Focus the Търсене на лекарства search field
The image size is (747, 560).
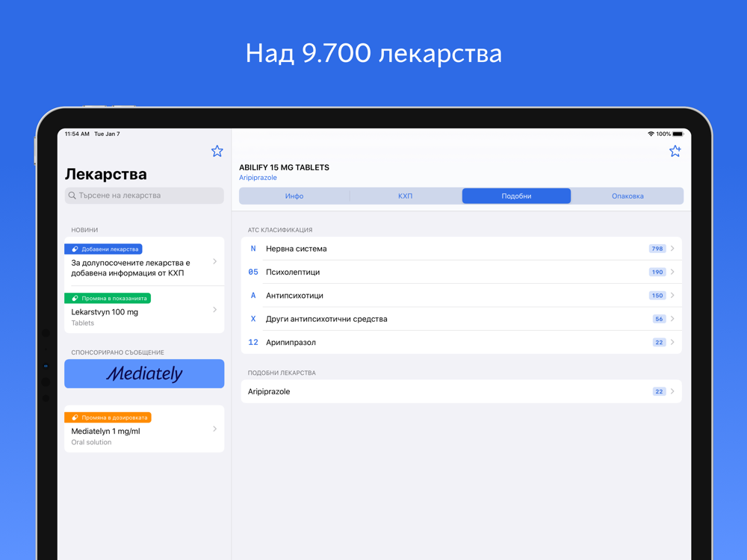click(x=144, y=195)
